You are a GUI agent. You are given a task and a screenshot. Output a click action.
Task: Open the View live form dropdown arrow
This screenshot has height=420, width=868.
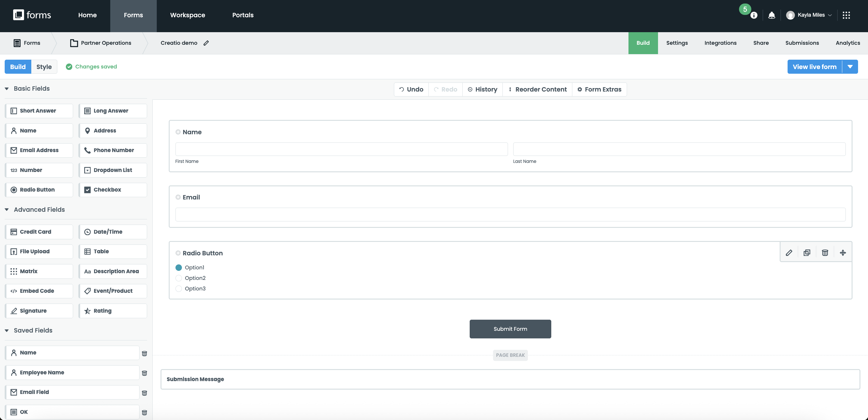(850, 67)
